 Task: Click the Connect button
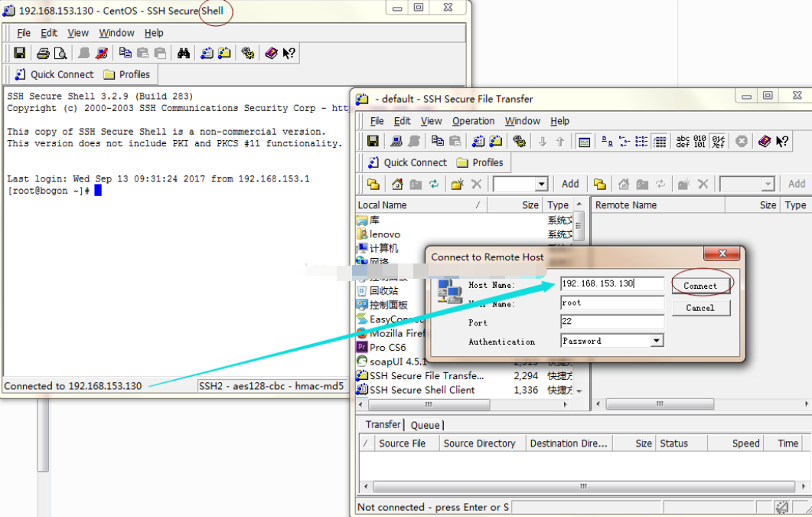pos(700,285)
